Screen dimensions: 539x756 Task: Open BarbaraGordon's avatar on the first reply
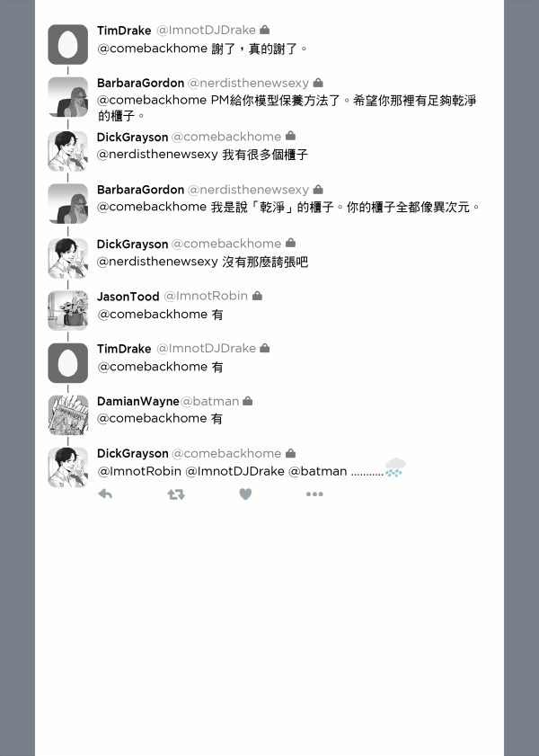pos(68,97)
